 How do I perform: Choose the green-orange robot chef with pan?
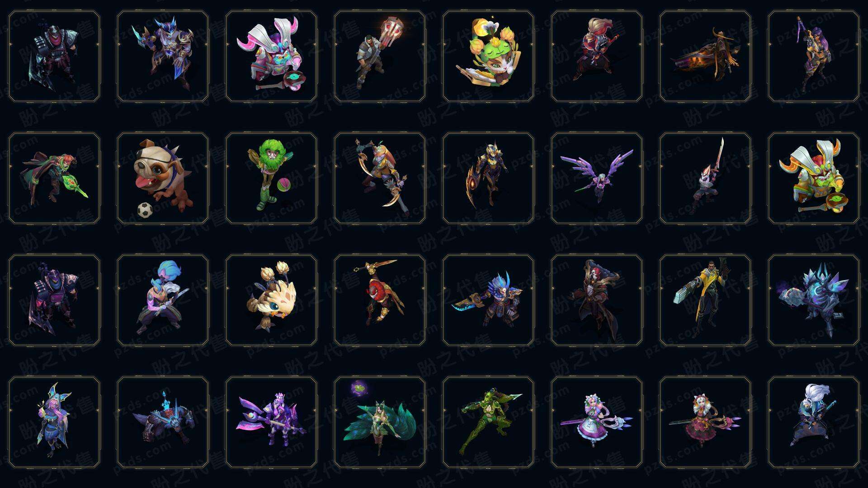click(814, 178)
